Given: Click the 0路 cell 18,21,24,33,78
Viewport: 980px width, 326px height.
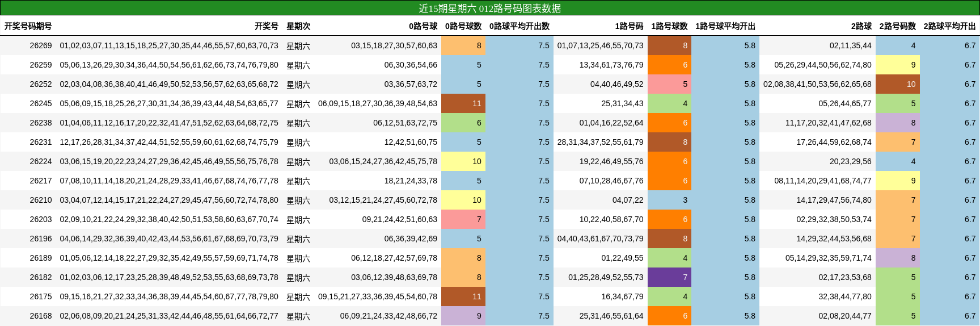Looking at the screenshot, I should (411, 181).
